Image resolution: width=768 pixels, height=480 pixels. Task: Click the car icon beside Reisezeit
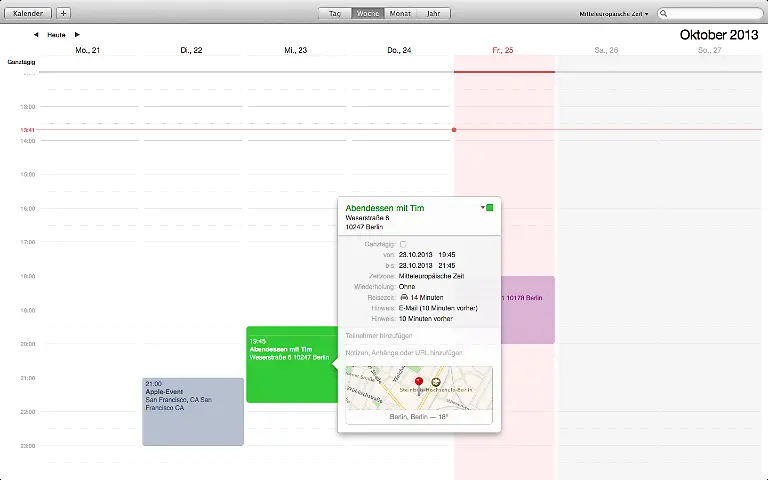(404, 297)
